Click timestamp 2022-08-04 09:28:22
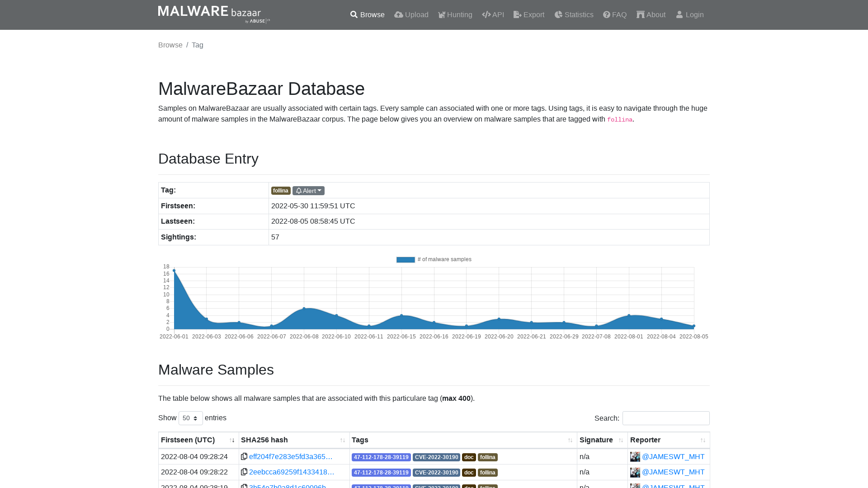Viewport: 868px width, 488px height. [x=194, y=472]
